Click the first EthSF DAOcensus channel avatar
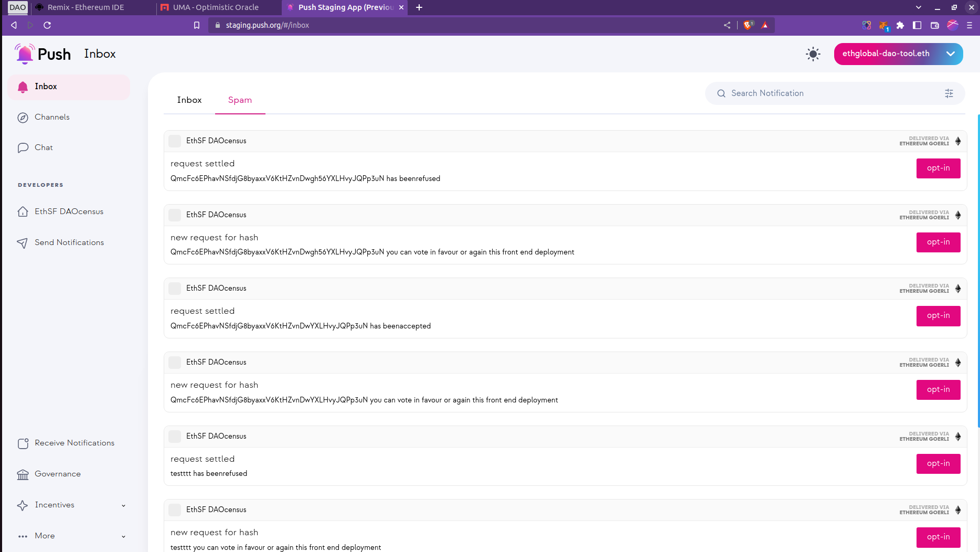This screenshot has width=980, height=552. (175, 141)
